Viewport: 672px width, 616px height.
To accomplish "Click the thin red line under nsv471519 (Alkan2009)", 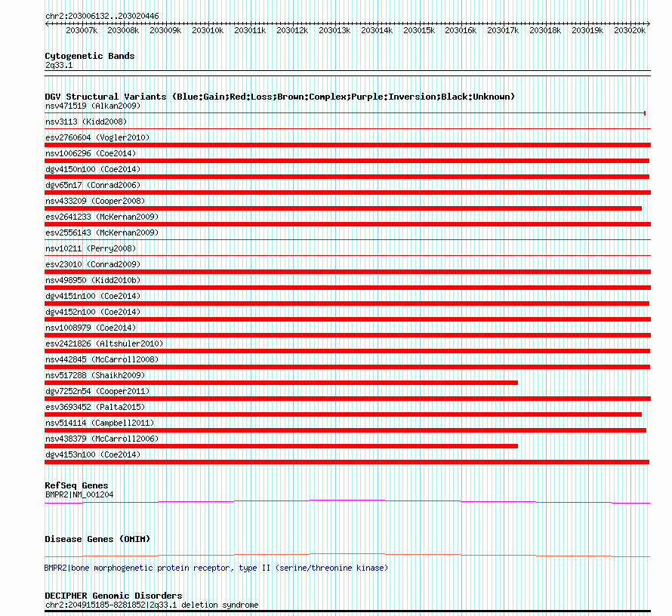I will tap(345, 113).
